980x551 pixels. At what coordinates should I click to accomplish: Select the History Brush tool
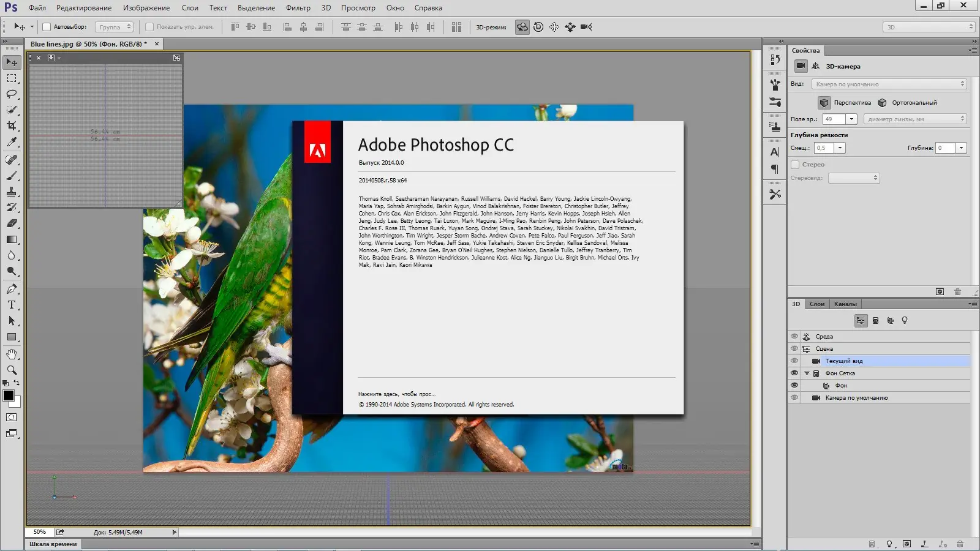12,208
